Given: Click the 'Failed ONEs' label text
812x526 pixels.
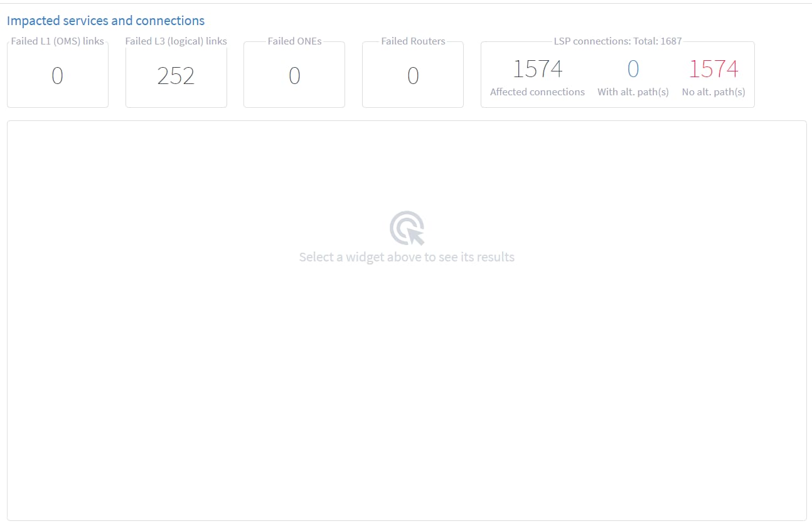Looking at the screenshot, I should 294,41.
